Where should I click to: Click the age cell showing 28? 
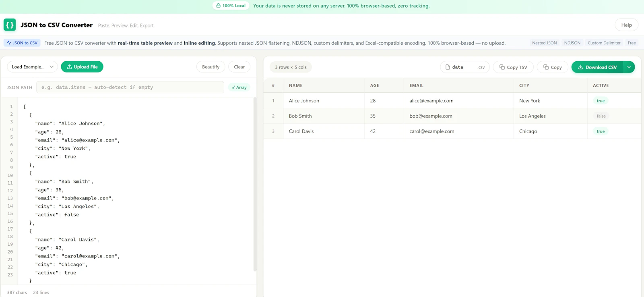[384, 101]
